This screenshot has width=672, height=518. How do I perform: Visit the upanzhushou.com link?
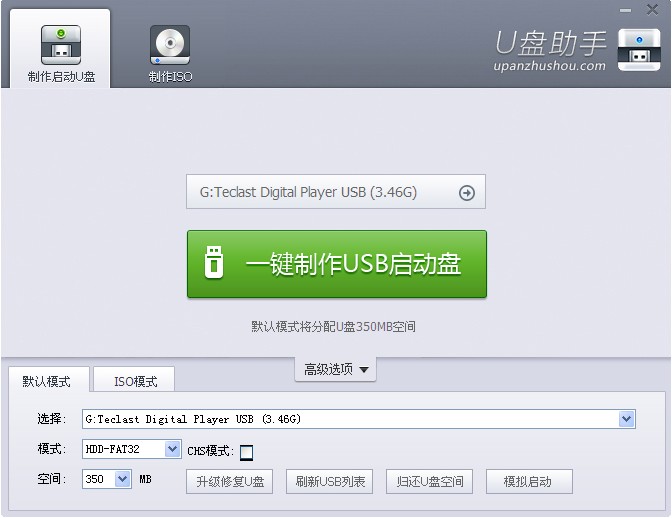tap(550, 66)
